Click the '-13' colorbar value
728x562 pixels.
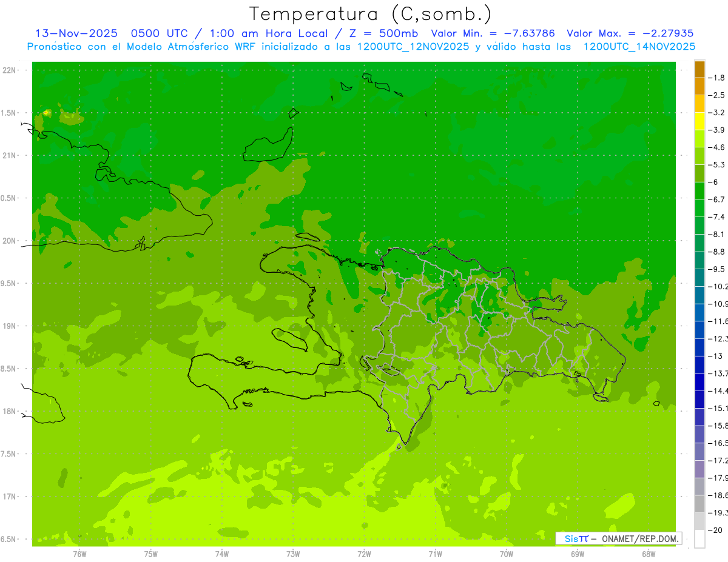[716, 356]
